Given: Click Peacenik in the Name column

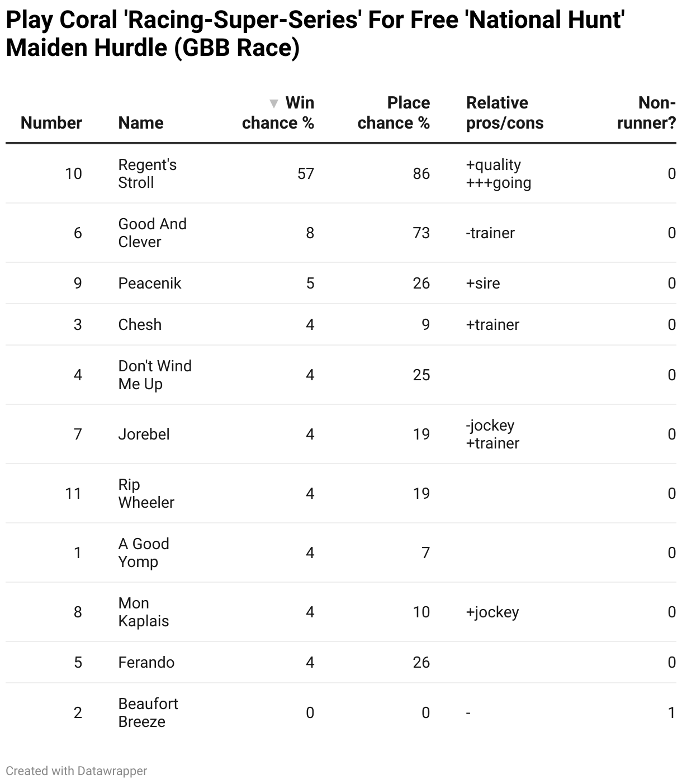Looking at the screenshot, I should tap(150, 283).
